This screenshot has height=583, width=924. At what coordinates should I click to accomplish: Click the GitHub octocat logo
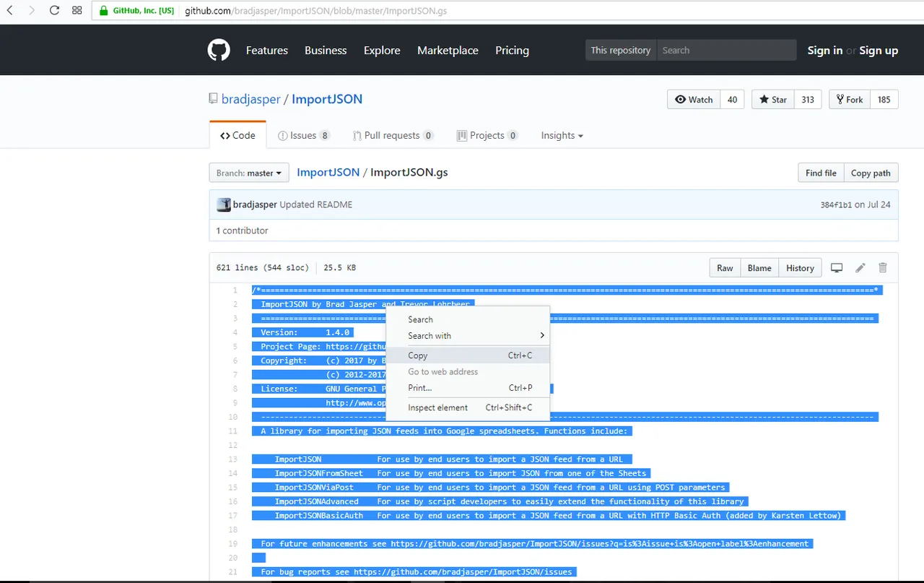click(219, 50)
